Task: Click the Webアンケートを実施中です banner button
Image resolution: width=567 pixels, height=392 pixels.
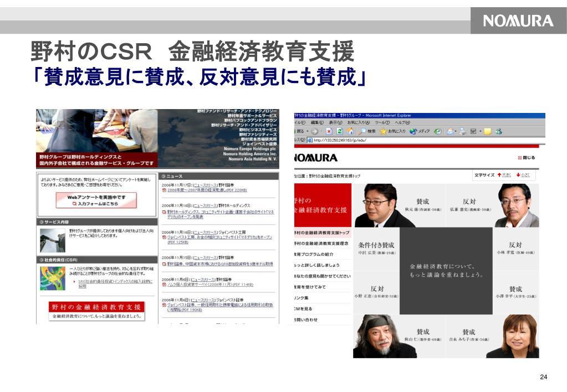Action: [x=96, y=200]
